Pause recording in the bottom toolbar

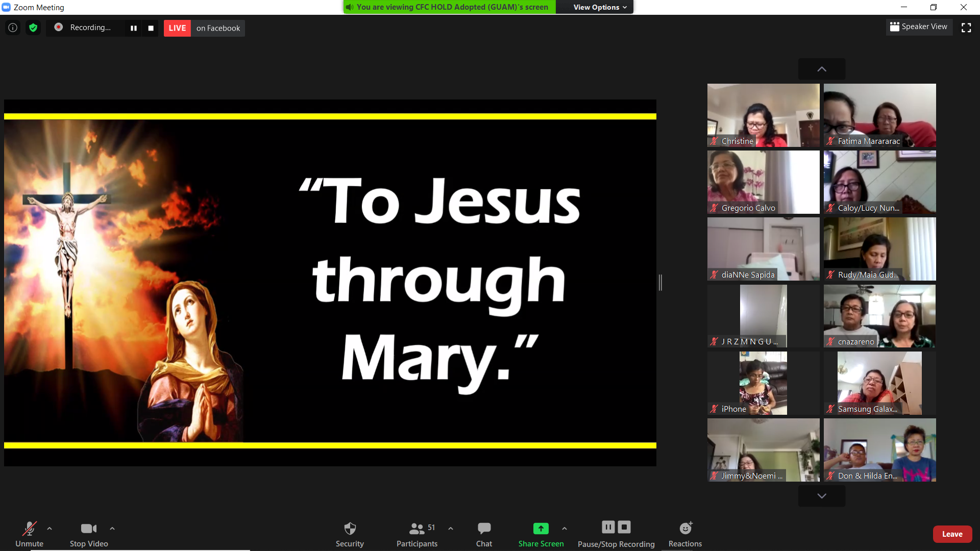tap(608, 527)
